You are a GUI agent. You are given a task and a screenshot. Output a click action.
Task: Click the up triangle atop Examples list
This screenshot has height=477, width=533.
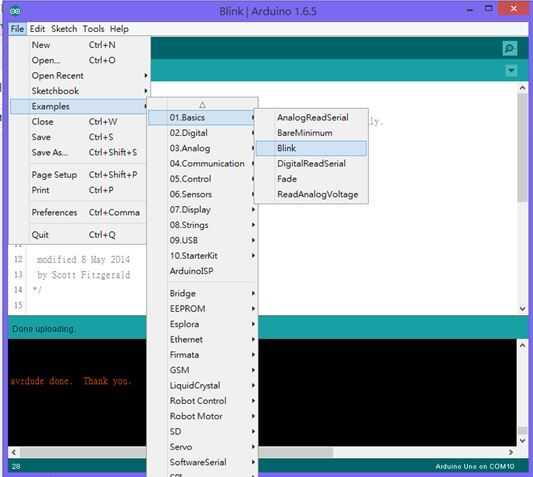(x=203, y=105)
